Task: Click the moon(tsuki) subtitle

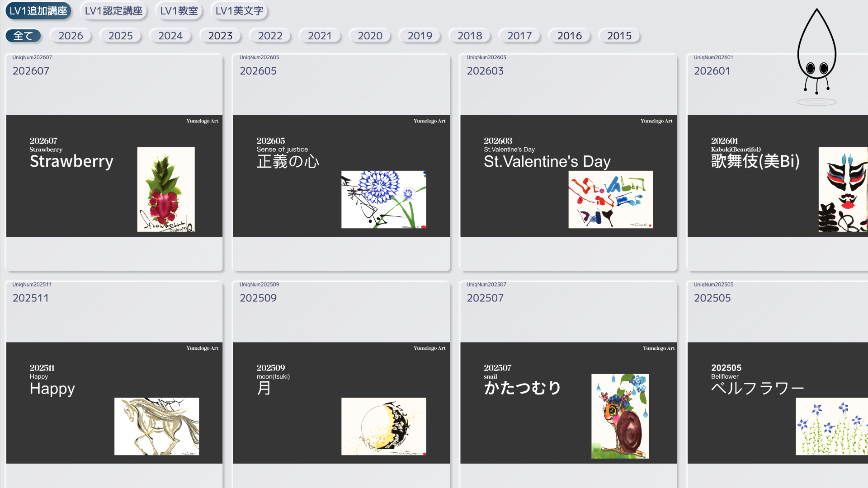Action: coord(273,377)
